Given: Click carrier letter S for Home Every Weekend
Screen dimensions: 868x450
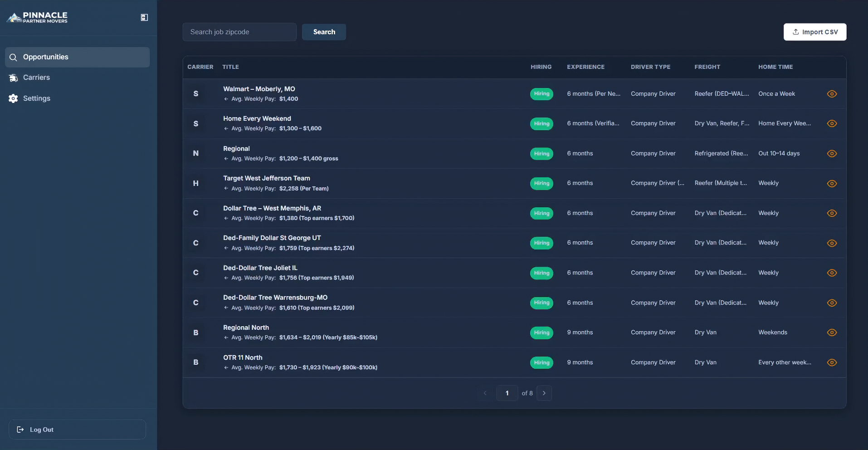Looking at the screenshot, I should click(196, 123).
